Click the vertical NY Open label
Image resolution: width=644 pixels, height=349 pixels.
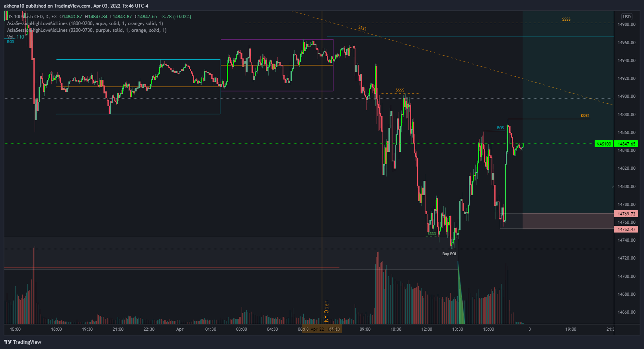pos(327,311)
